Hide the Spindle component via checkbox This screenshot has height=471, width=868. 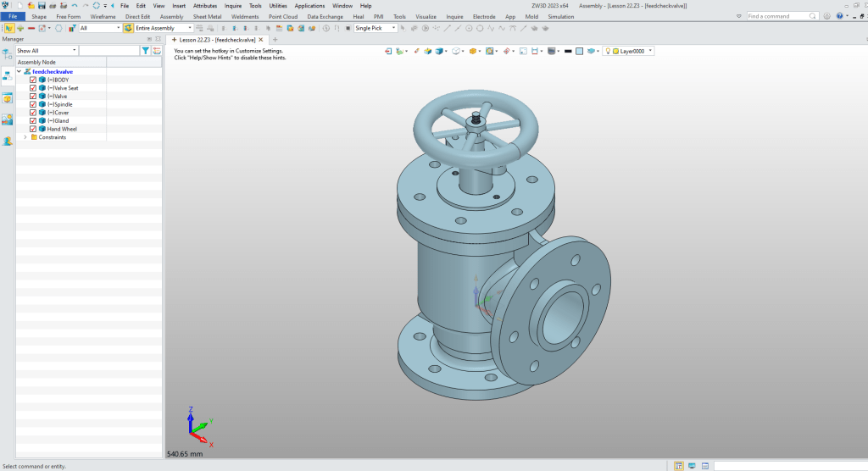(x=33, y=104)
